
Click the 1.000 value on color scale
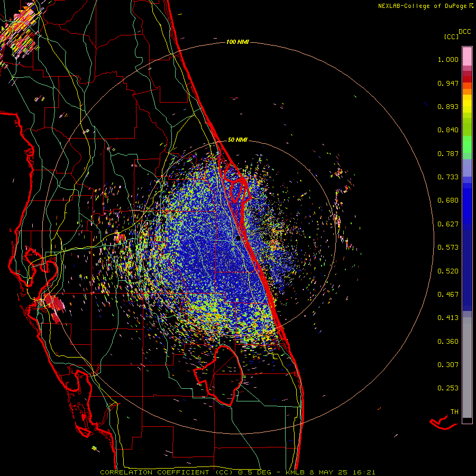(x=448, y=60)
